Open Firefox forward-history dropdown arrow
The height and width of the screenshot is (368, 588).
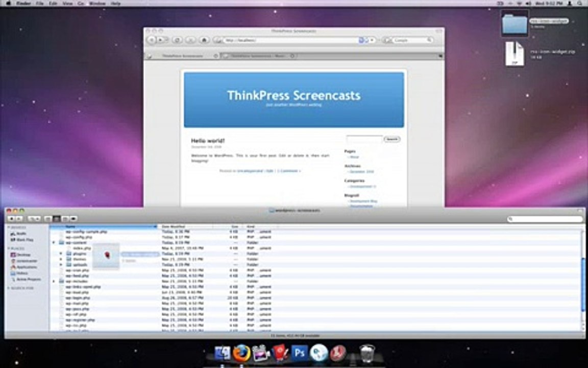point(167,40)
